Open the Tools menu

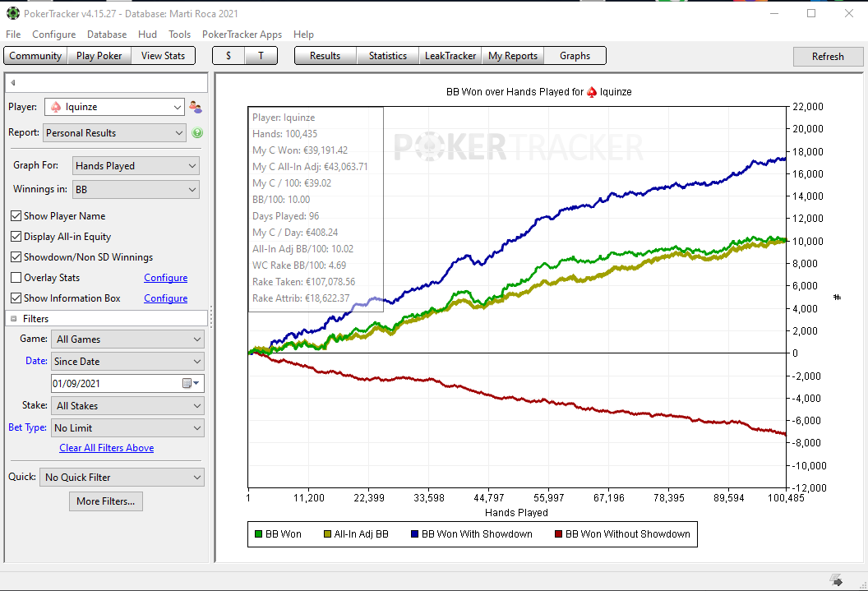pyautogui.click(x=179, y=35)
